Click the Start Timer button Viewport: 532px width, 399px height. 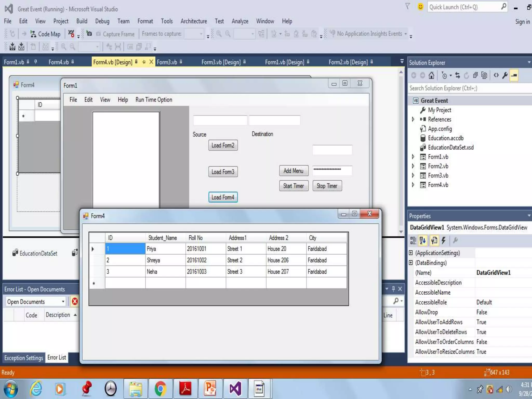pos(294,186)
